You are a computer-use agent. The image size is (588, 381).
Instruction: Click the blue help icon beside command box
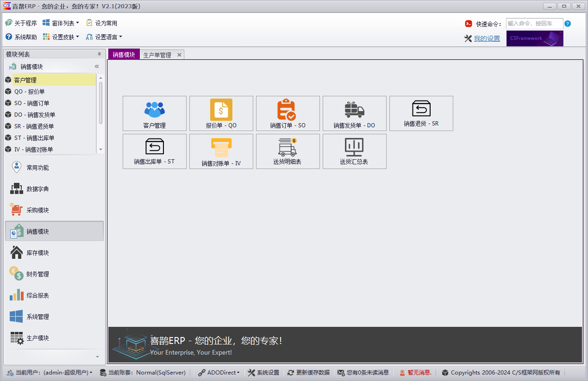click(568, 24)
